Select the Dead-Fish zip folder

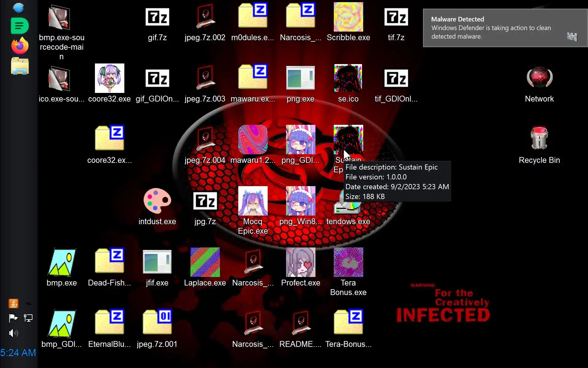pyautogui.click(x=109, y=261)
